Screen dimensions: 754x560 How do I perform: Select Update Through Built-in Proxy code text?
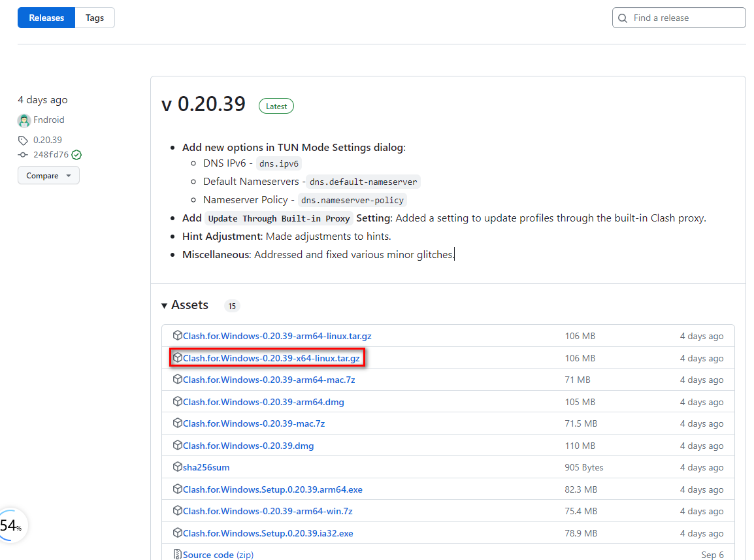[279, 218]
